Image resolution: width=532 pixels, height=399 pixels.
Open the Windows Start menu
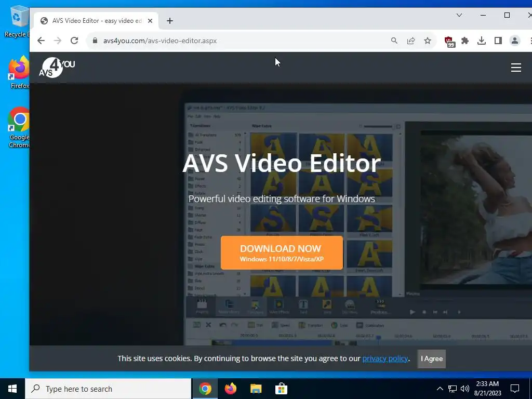pos(12,389)
